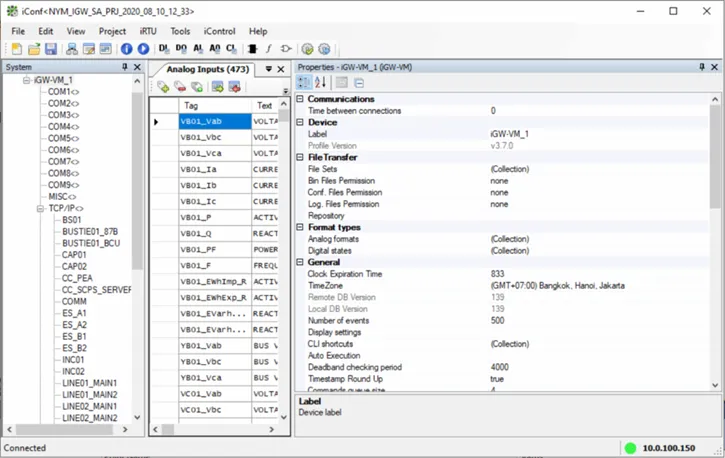Collapse the FileTransfer property group
The width and height of the screenshot is (725, 458).
click(x=300, y=157)
